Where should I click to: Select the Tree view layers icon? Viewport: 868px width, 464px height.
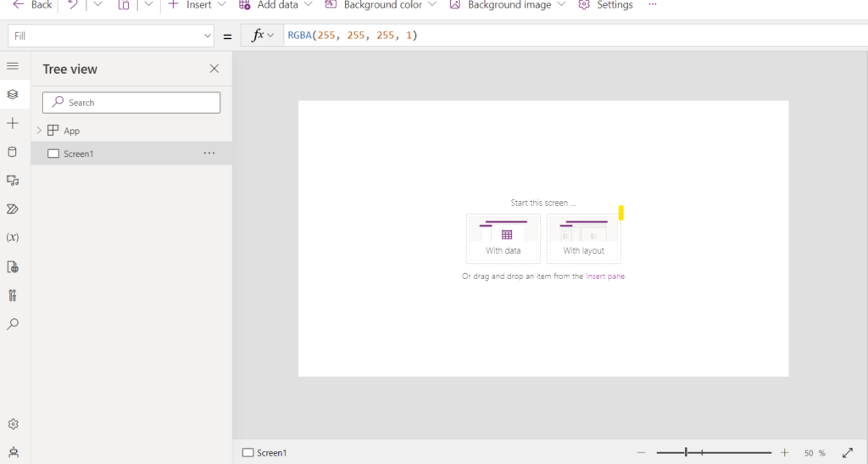(x=13, y=95)
